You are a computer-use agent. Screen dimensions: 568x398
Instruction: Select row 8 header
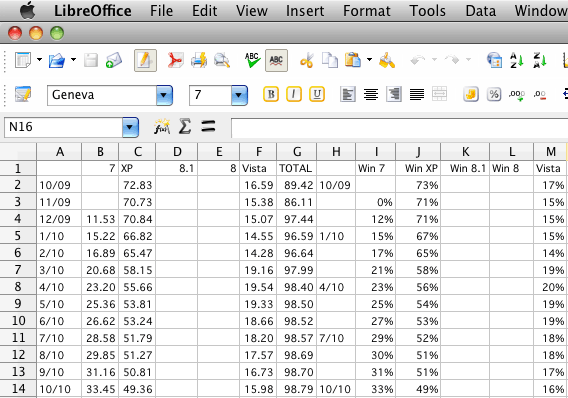point(18,287)
